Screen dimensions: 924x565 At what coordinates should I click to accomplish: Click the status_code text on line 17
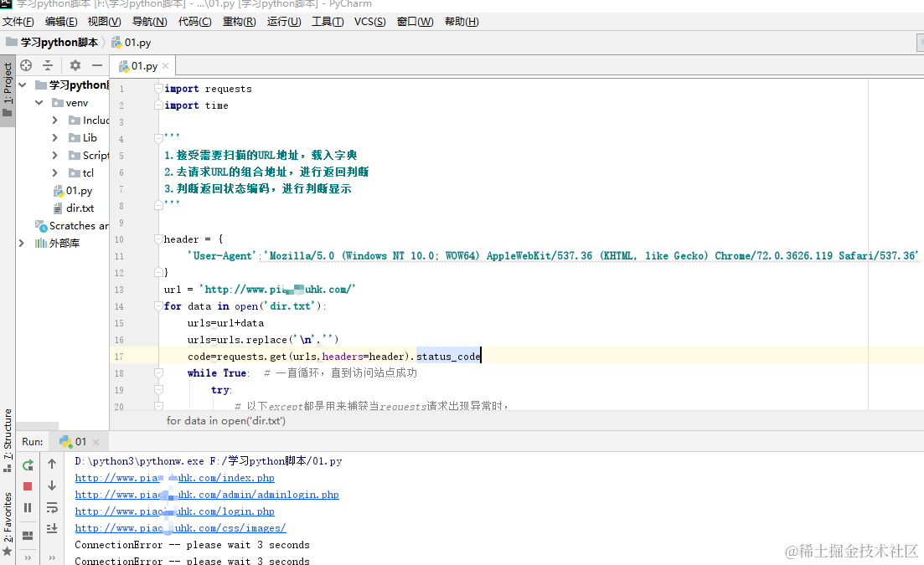pyautogui.click(x=448, y=356)
